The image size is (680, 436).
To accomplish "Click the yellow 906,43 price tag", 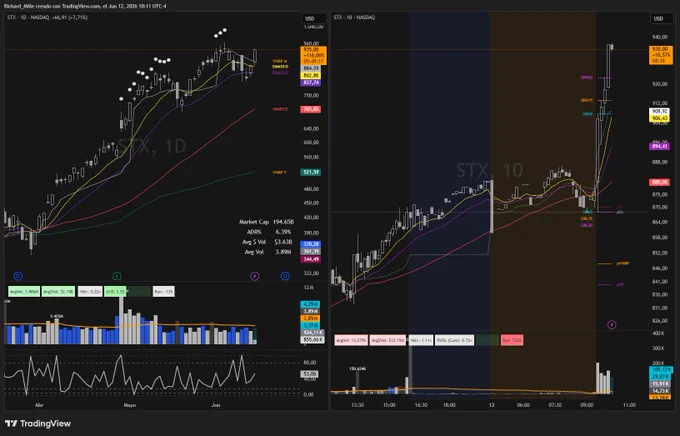I will pyautogui.click(x=660, y=118).
